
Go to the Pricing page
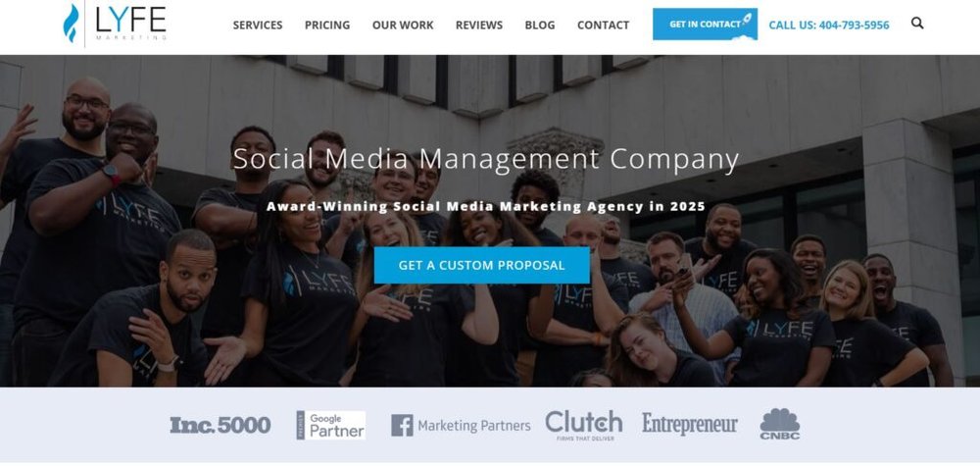pyautogui.click(x=327, y=26)
